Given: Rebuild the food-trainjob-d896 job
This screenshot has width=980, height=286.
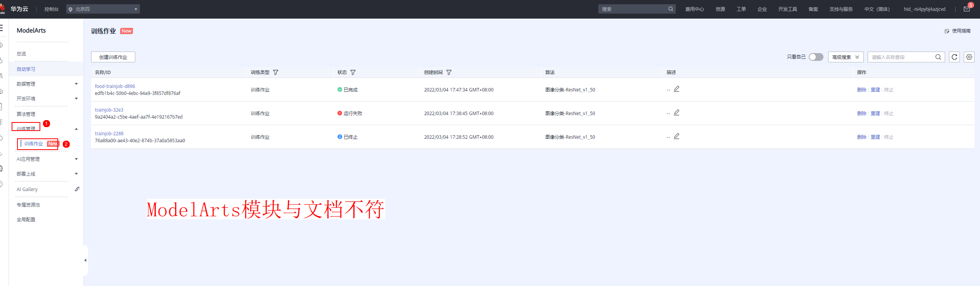Looking at the screenshot, I should [x=875, y=90].
